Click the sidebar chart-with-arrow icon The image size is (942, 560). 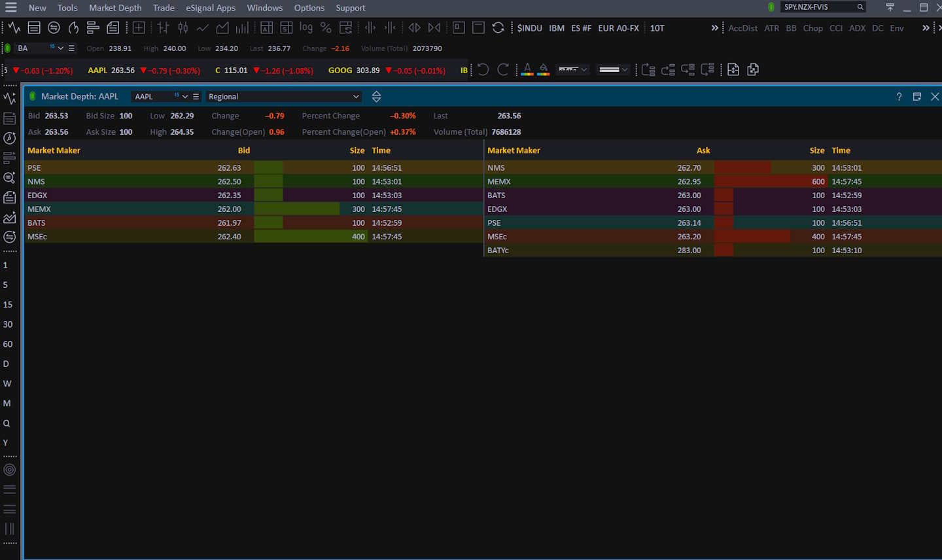tap(10, 217)
